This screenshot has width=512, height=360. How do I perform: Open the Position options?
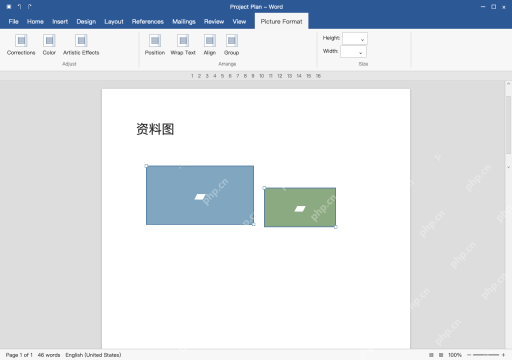155,45
